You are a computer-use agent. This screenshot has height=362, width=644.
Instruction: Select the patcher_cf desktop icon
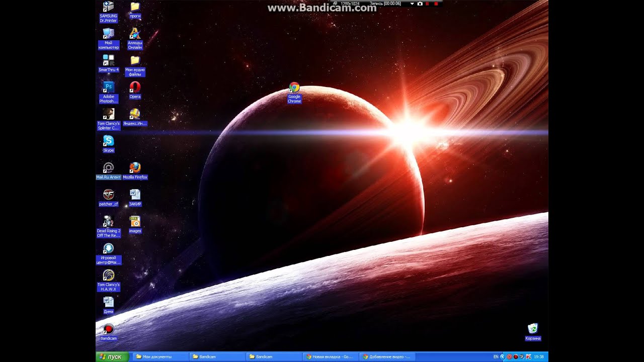coord(108,198)
